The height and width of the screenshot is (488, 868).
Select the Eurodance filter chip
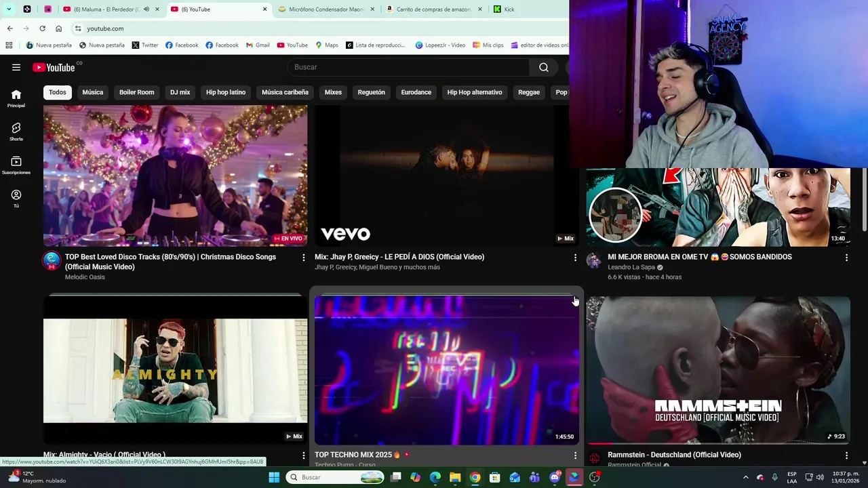pos(416,92)
